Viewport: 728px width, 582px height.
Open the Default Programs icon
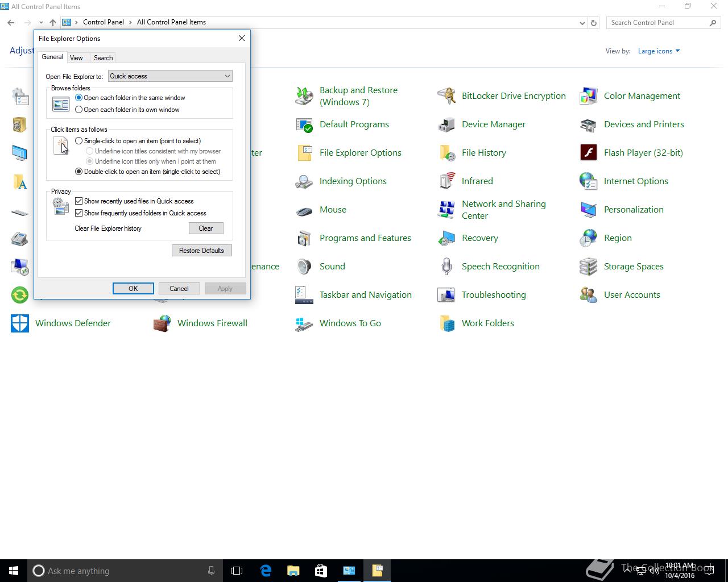(304, 124)
